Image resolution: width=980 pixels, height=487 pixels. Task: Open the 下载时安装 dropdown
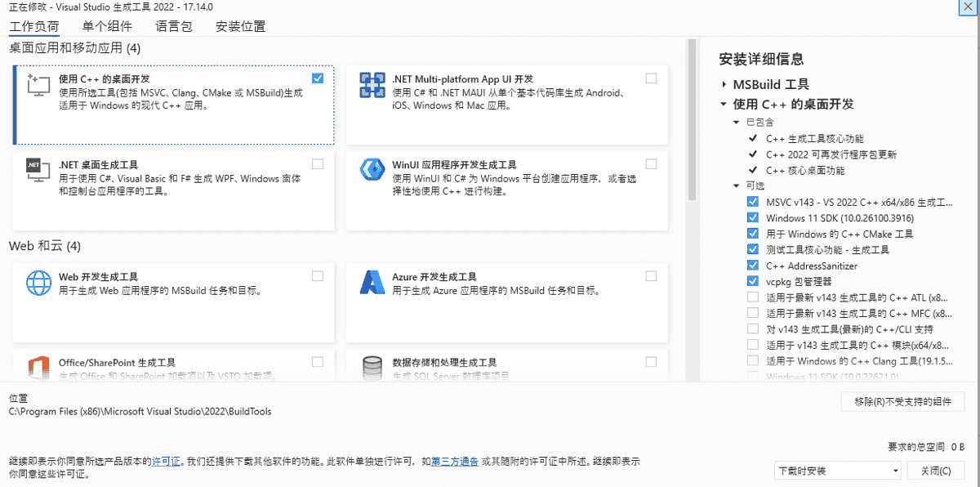[838, 471]
